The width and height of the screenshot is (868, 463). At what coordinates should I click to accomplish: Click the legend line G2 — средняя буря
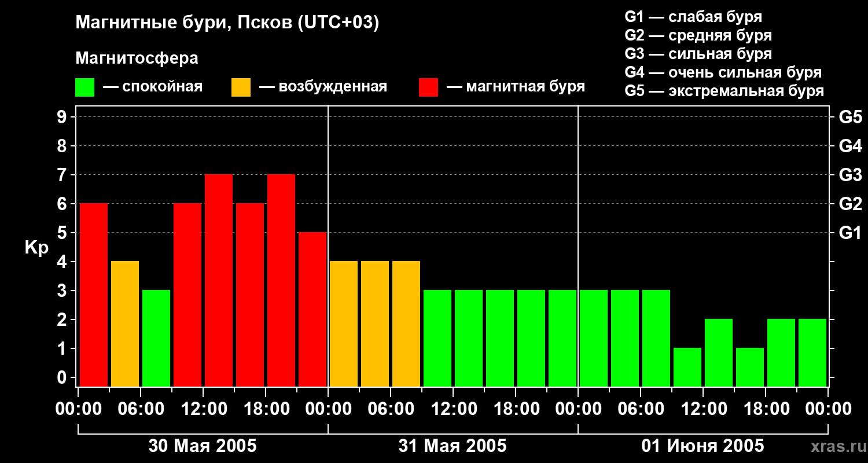698,35
